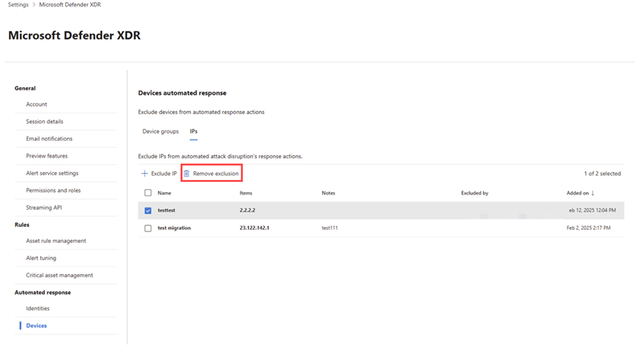Open Alert service settings
Screen dimensions: 644x353
52,173
